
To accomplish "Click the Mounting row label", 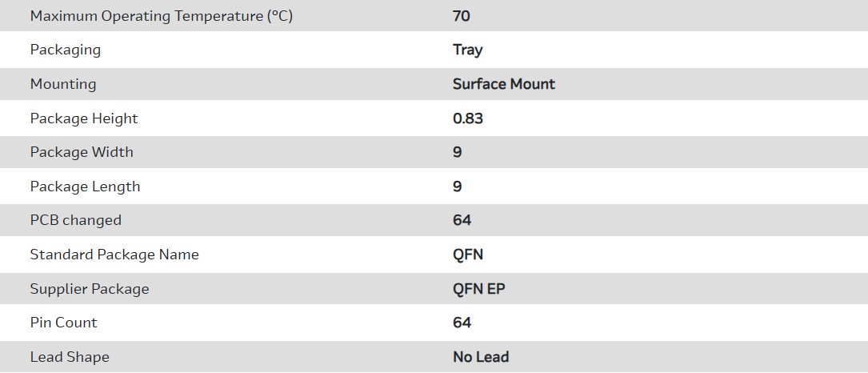I will click(x=63, y=84).
